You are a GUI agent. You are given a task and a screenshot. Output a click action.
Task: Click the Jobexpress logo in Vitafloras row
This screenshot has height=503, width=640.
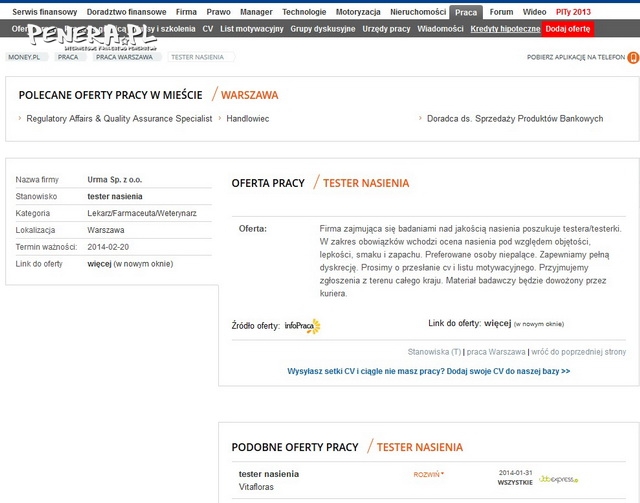[558, 479]
